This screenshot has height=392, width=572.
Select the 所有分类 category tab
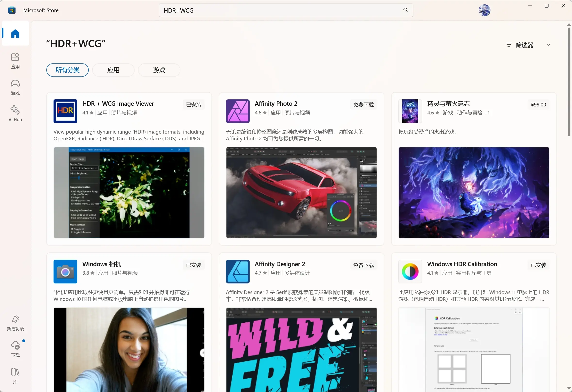pyautogui.click(x=67, y=70)
